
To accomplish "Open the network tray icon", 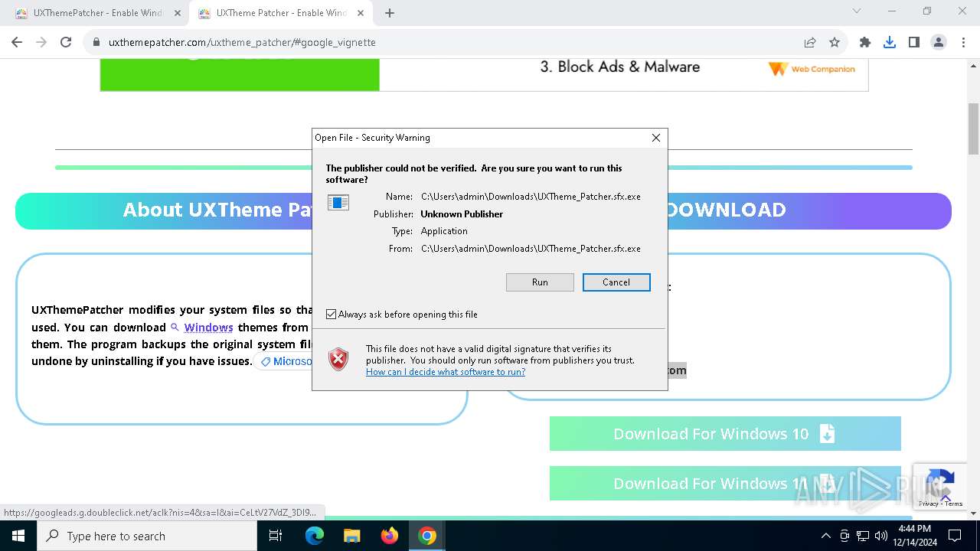I will click(863, 536).
